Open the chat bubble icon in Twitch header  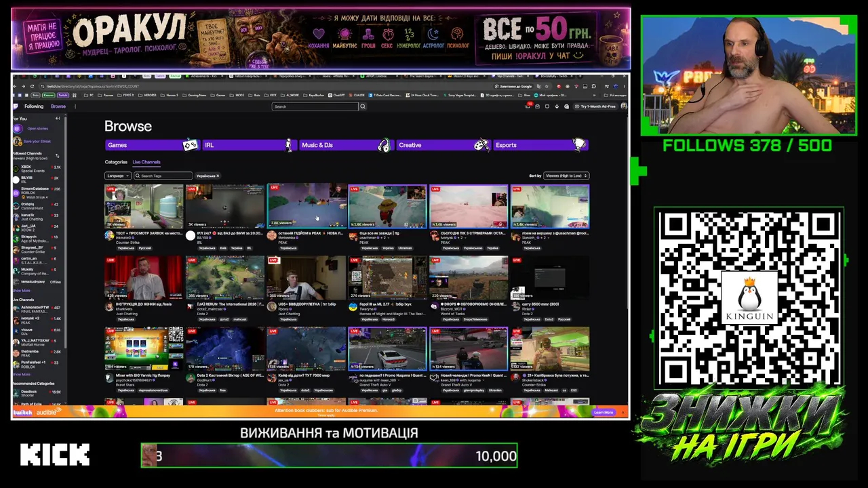click(547, 106)
